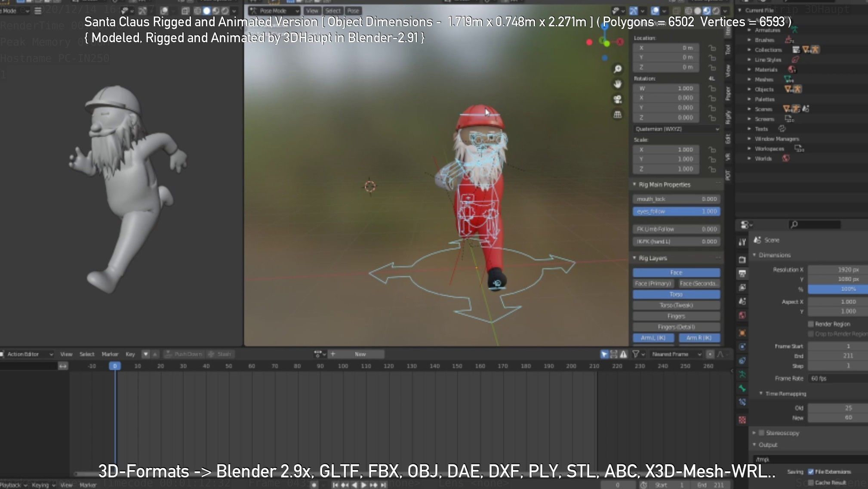Open the Keying menu in timeline footer

[43, 485]
